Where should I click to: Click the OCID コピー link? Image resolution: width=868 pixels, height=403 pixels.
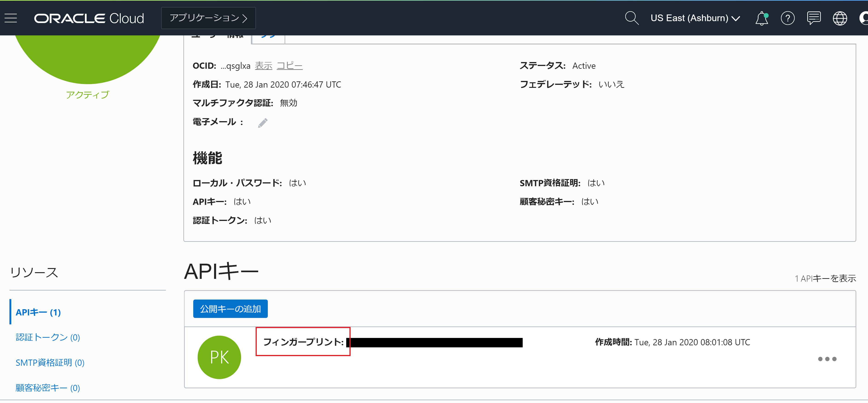289,66
